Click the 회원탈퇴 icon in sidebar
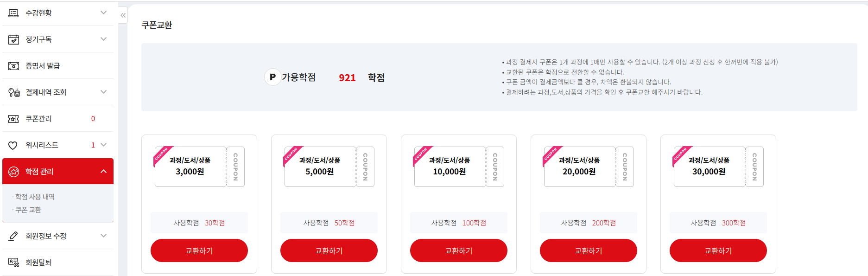 pyautogui.click(x=13, y=263)
